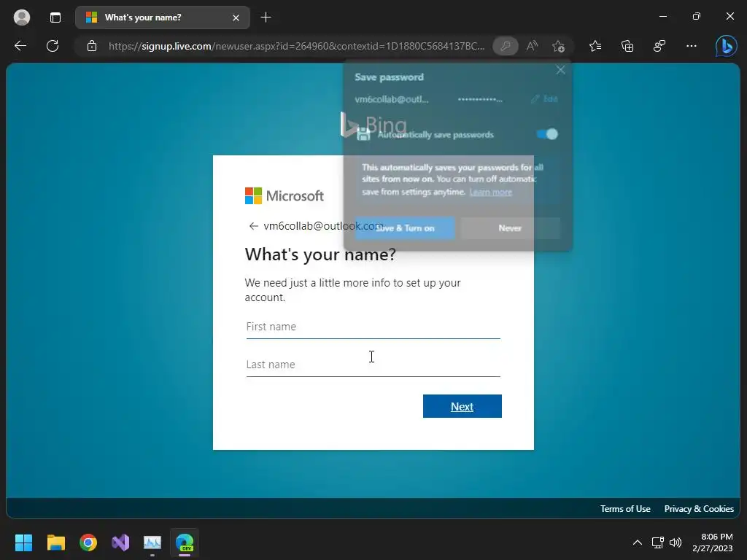The width and height of the screenshot is (747, 560).
Task: Open network status tray icon
Action: (657, 542)
